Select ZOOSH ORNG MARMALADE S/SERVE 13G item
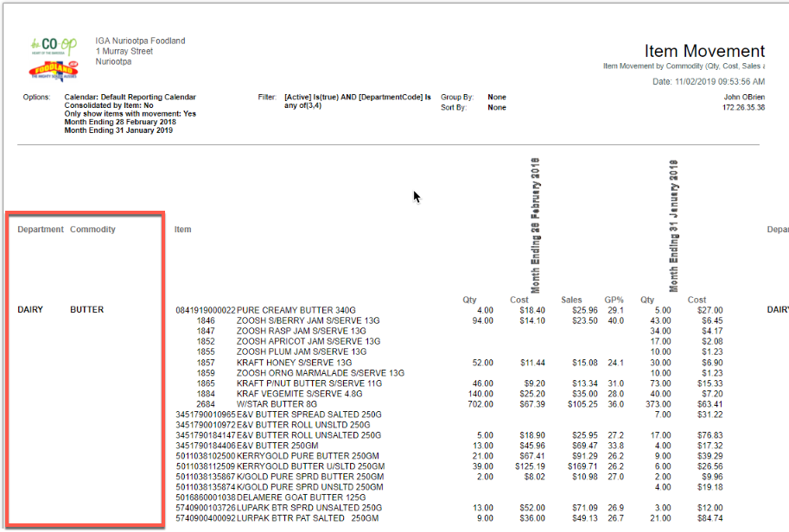 (321, 373)
